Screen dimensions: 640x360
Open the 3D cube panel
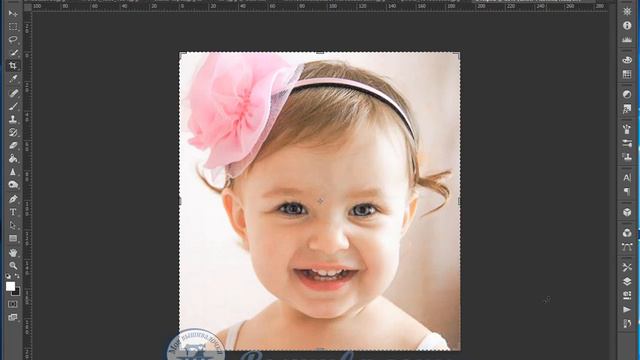pyautogui.click(x=627, y=212)
